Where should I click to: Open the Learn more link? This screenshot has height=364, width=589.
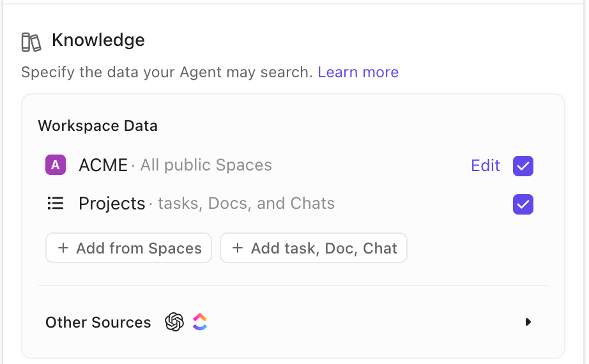[358, 72]
